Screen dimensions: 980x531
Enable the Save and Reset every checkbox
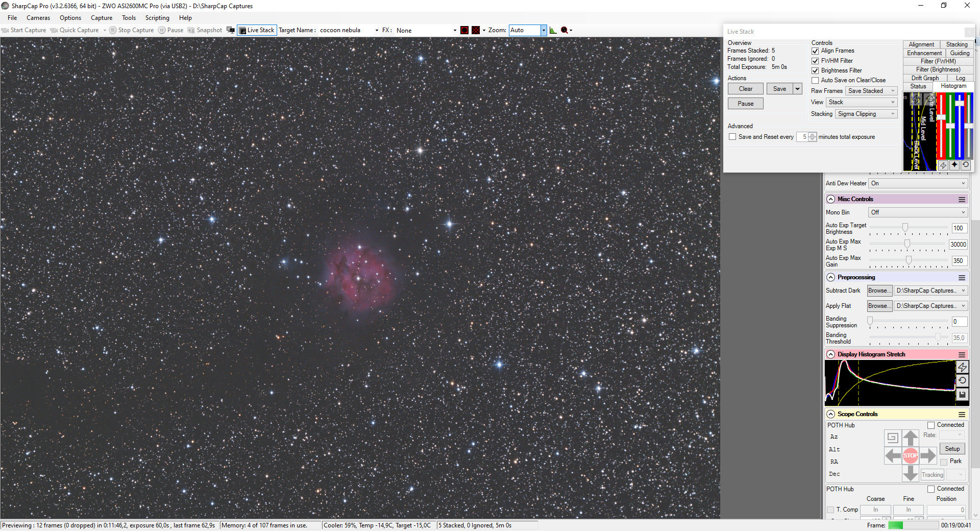point(732,137)
